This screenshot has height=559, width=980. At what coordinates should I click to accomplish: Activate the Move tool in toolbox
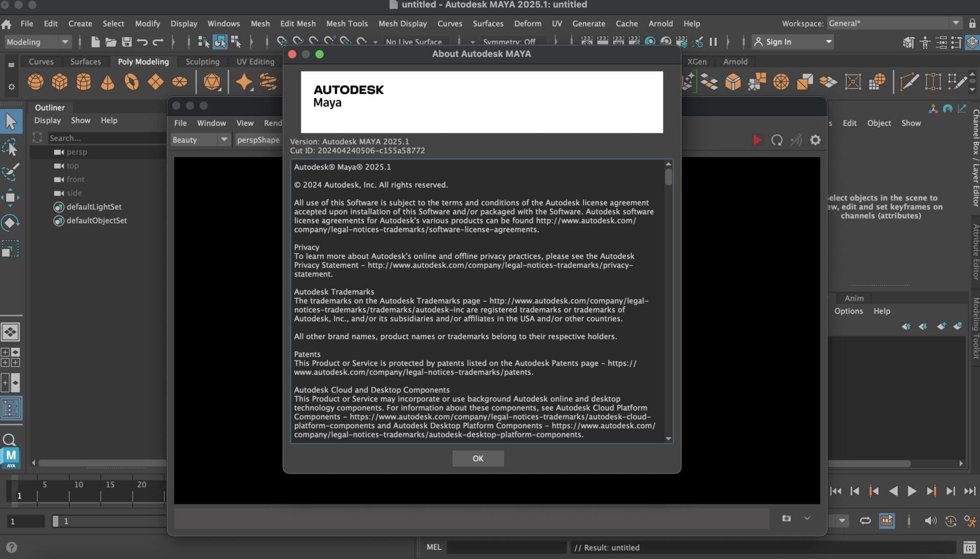[x=10, y=197]
